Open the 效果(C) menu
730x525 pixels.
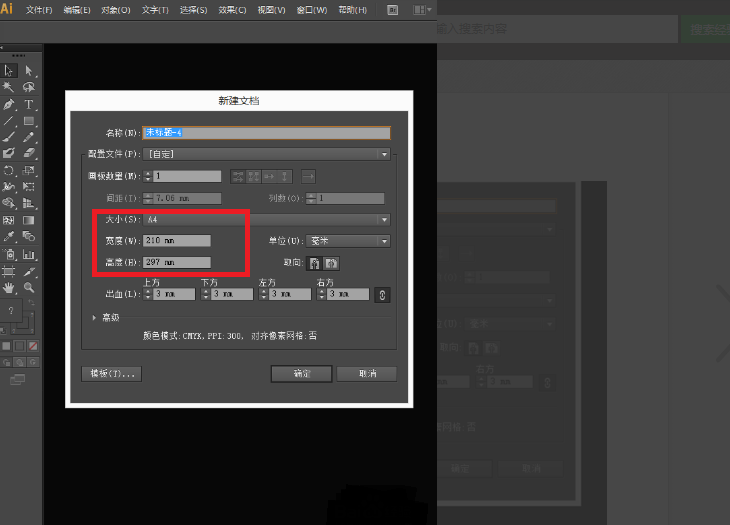(x=232, y=10)
